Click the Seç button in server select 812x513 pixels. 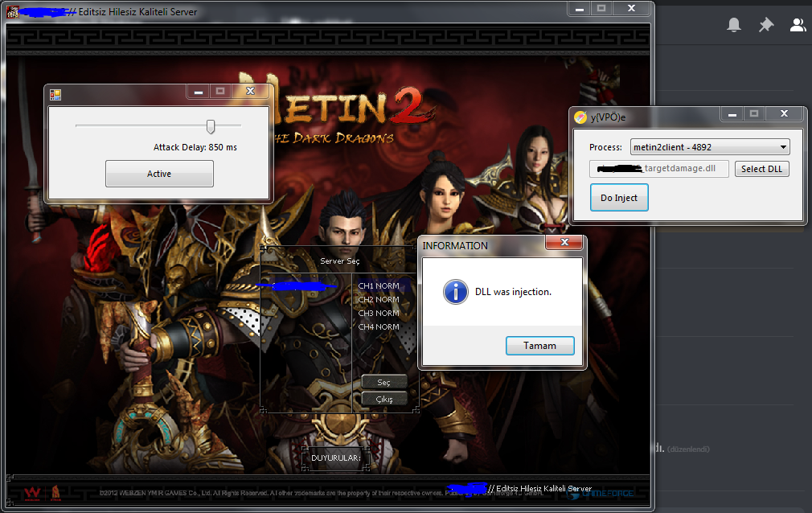point(383,383)
